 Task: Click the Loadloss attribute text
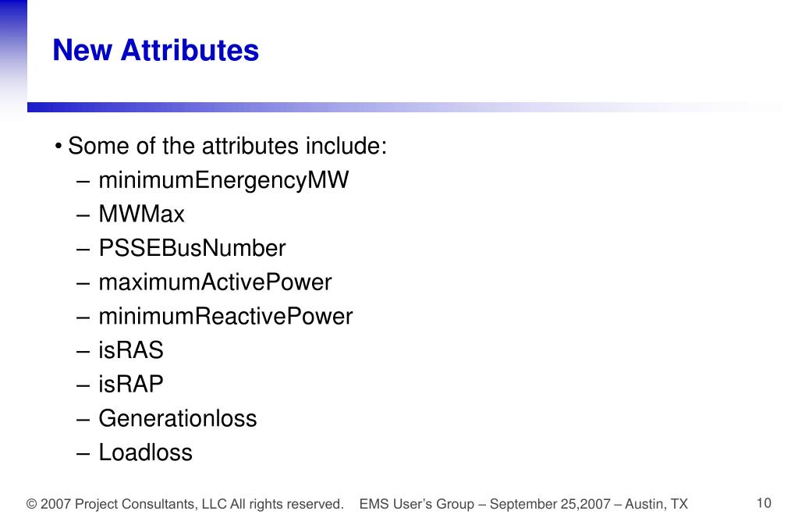point(146,452)
